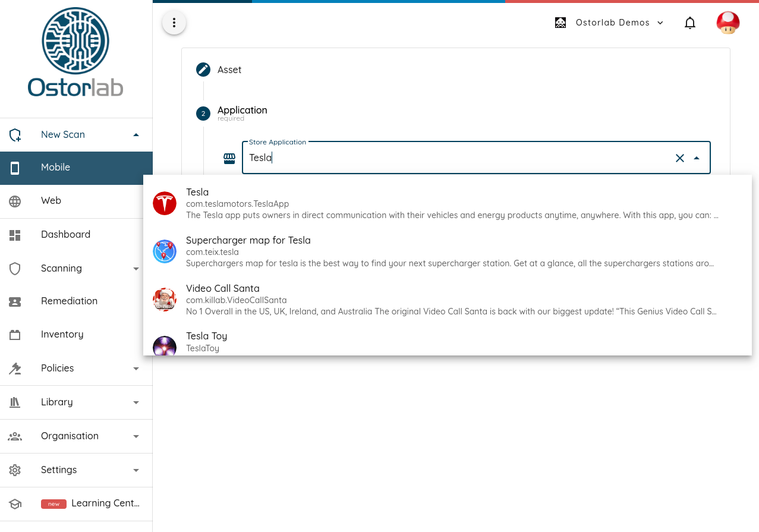
Task: Click the Web globe icon
Action: coord(14,201)
